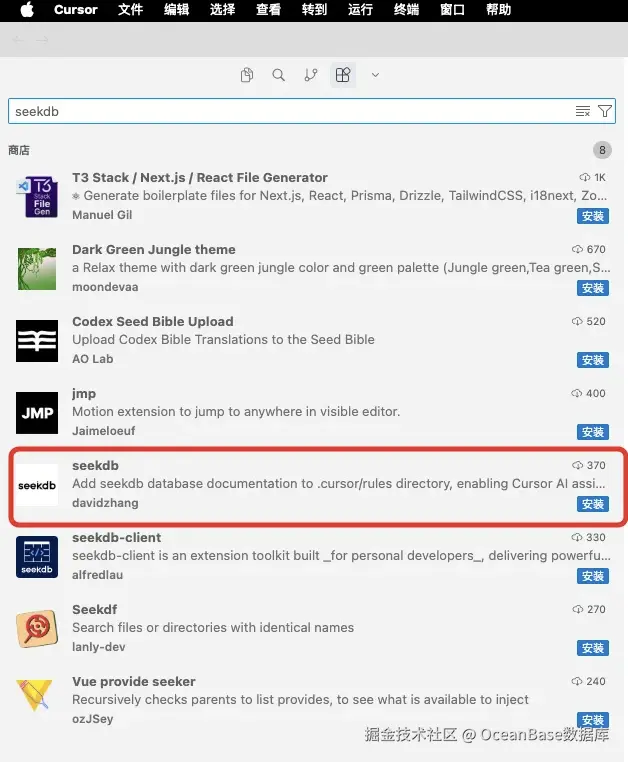628x762 pixels.
Task: Open the seekdb-client extension title
Action: click(117, 537)
